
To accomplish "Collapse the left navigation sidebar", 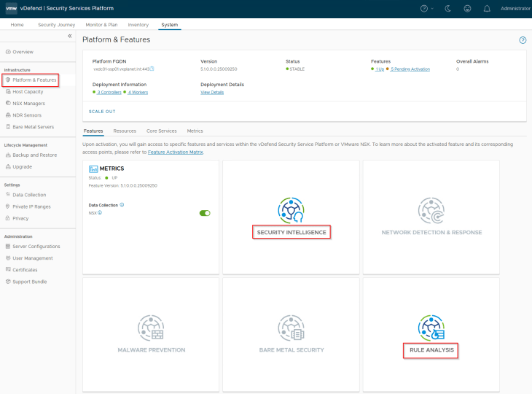I will [x=70, y=36].
